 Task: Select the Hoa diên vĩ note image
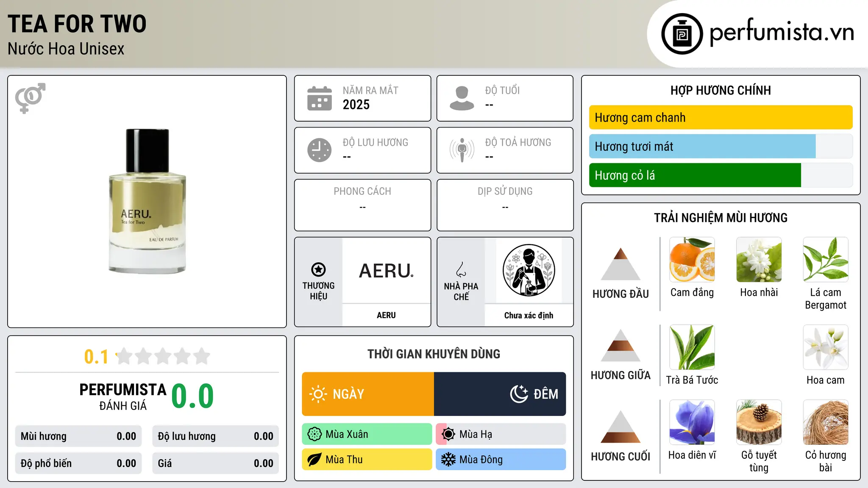(x=692, y=422)
